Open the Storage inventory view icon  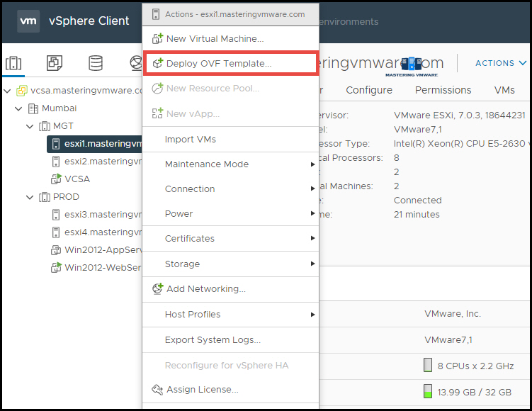pyautogui.click(x=96, y=63)
